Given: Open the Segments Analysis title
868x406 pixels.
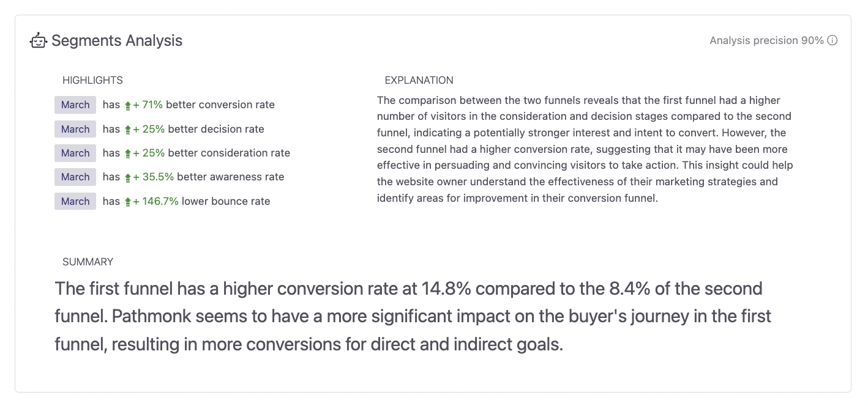Looking at the screenshot, I should click(118, 40).
